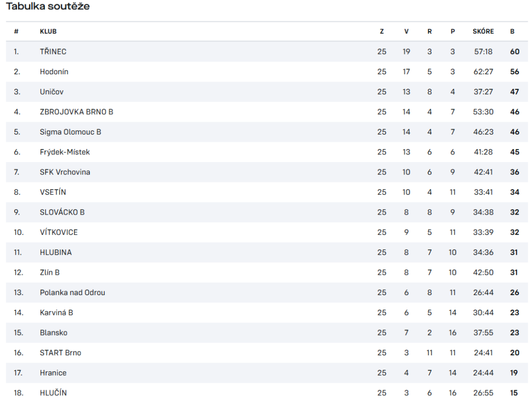Open the HLUČÍN club link
The image size is (532, 400).
(x=54, y=393)
